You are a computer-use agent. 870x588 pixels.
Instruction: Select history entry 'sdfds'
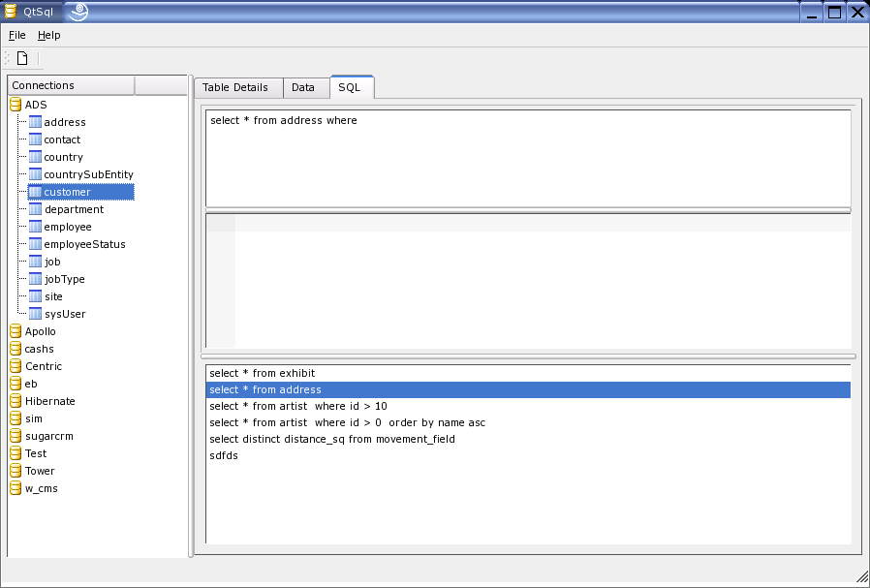pyautogui.click(x=528, y=455)
